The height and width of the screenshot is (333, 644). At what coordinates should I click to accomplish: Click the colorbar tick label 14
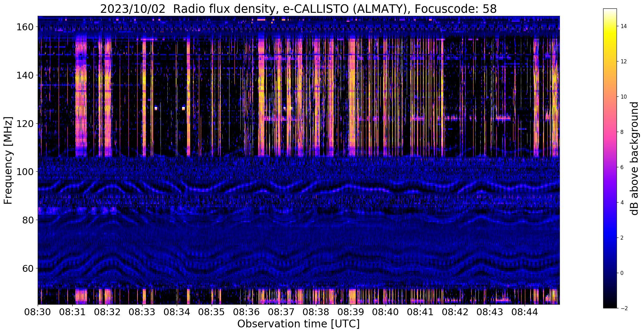coord(624,26)
